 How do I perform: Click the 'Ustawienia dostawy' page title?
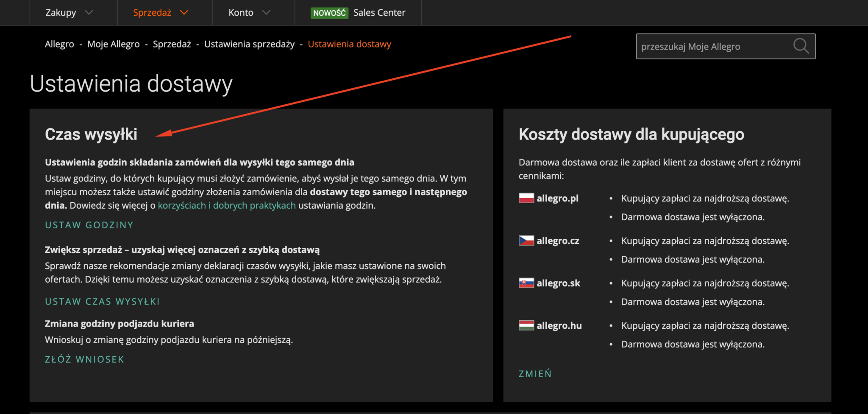131,84
